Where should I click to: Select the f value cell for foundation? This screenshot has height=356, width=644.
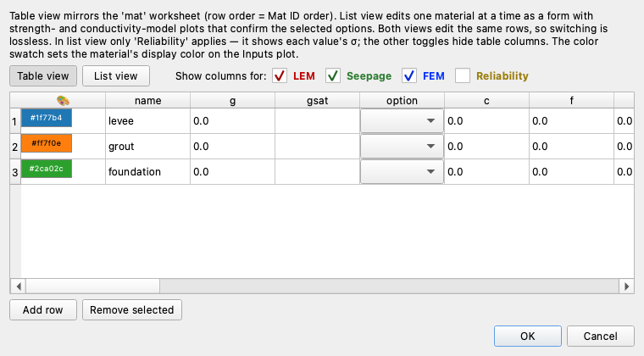572,172
